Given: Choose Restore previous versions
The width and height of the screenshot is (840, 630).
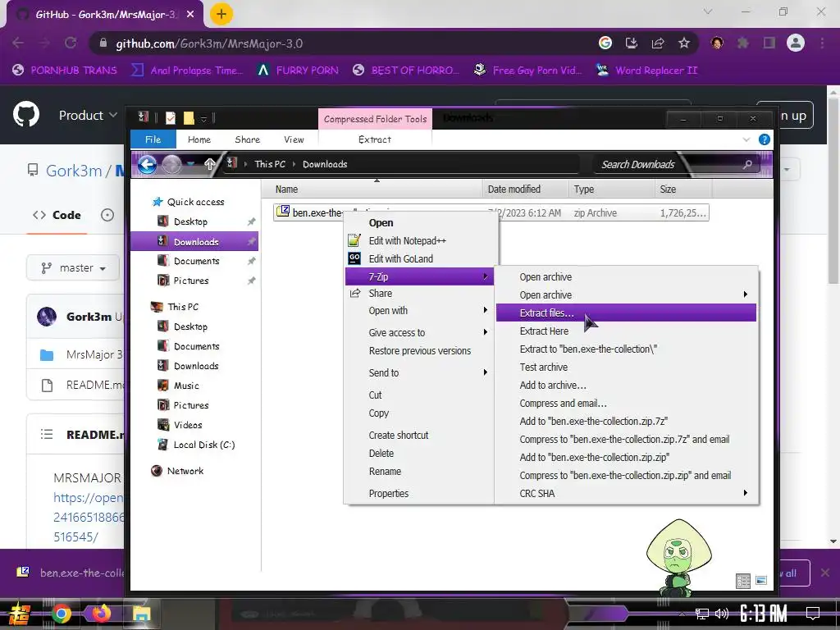Looking at the screenshot, I should [419, 351].
